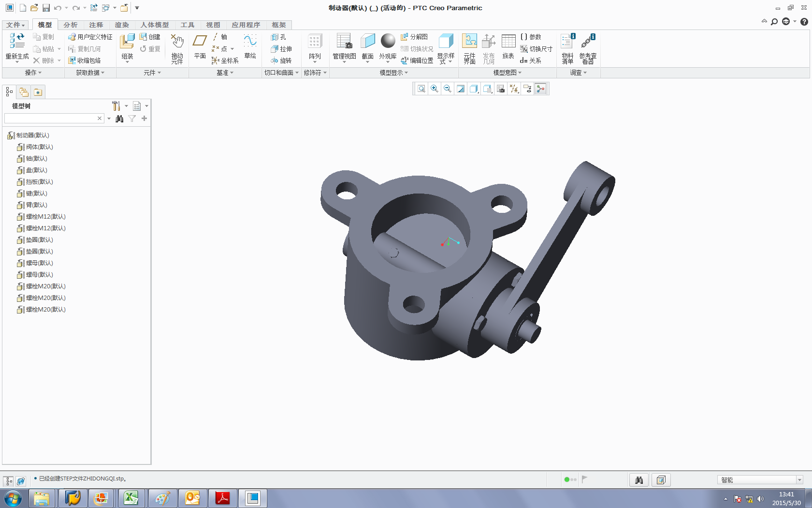Click the Parameters (参数) button
The width and height of the screenshot is (812, 508).
click(531, 37)
